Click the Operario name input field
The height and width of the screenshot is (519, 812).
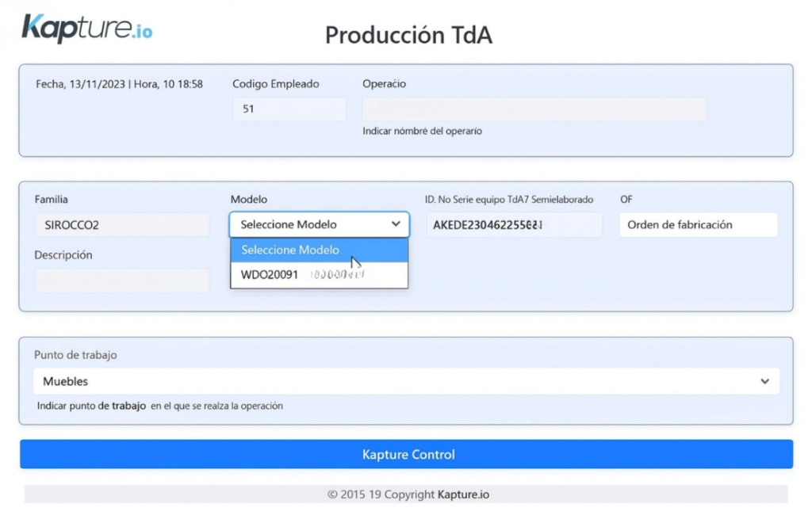click(x=534, y=109)
